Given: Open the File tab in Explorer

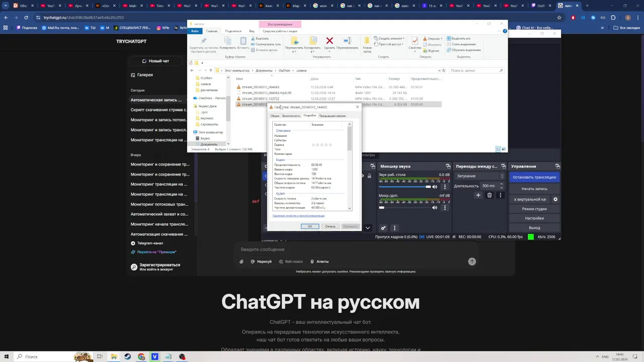Looking at the screenshot, I should [195, 31].
